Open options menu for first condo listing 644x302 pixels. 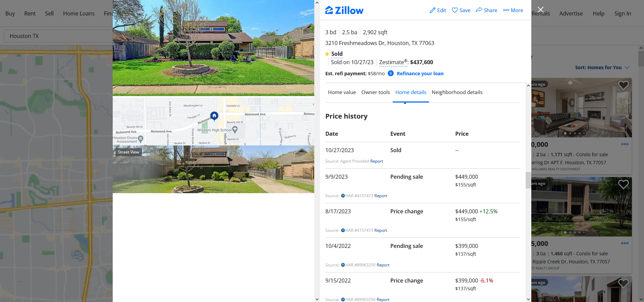pyautogui.click(x=625, y=144)
